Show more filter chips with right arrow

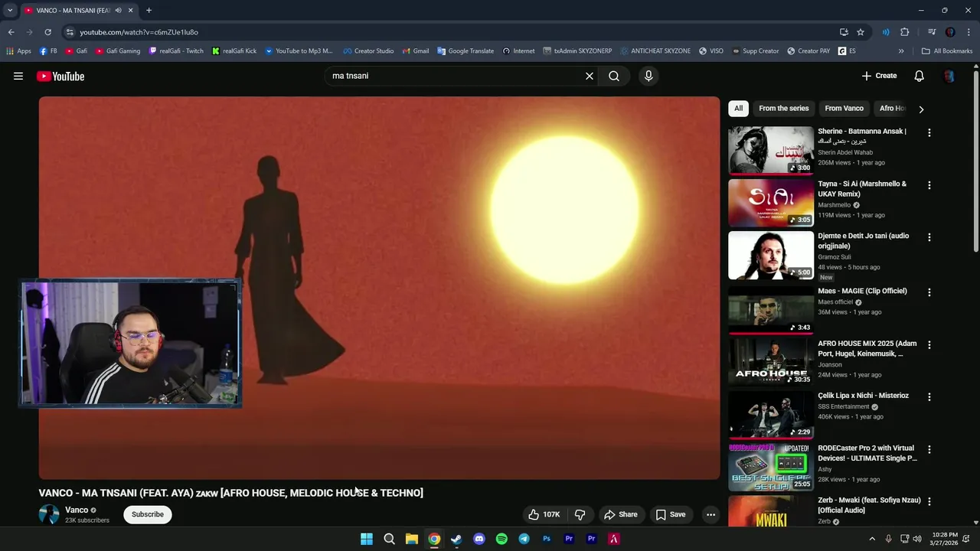click(x=921, y=109)
